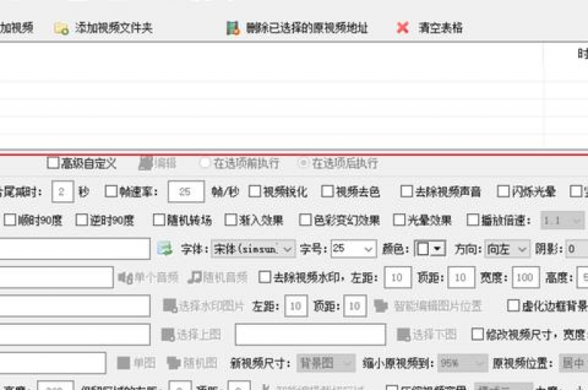
Task: Check the 播放倍速 checkbox
Action: point(473,220)
